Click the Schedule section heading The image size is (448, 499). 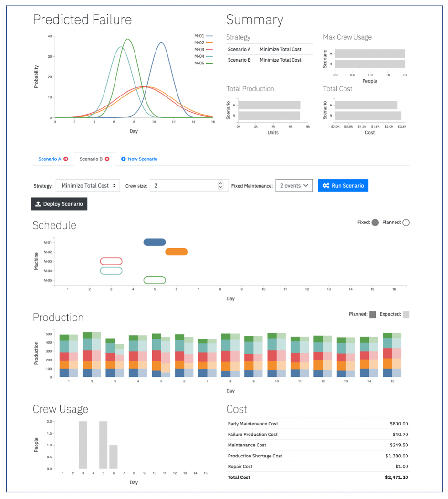[54, 225]
